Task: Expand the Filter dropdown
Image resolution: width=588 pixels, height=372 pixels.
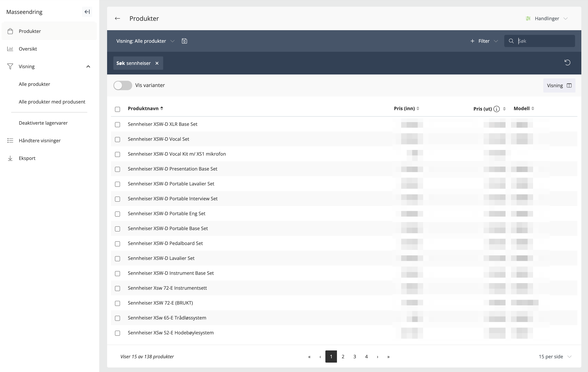Action: pyautogui.click(x=484, y=41)
